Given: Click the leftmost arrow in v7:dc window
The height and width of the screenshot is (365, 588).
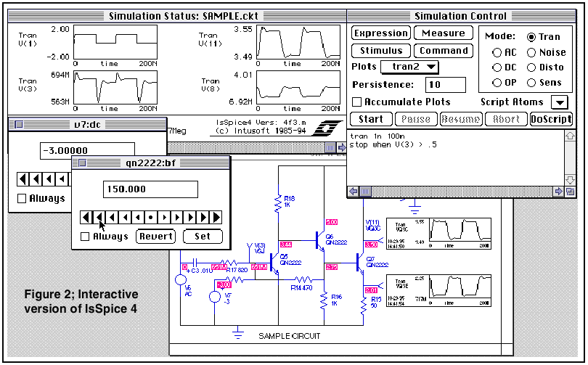Looking at the screenshot, I should [x=23, y=179].
